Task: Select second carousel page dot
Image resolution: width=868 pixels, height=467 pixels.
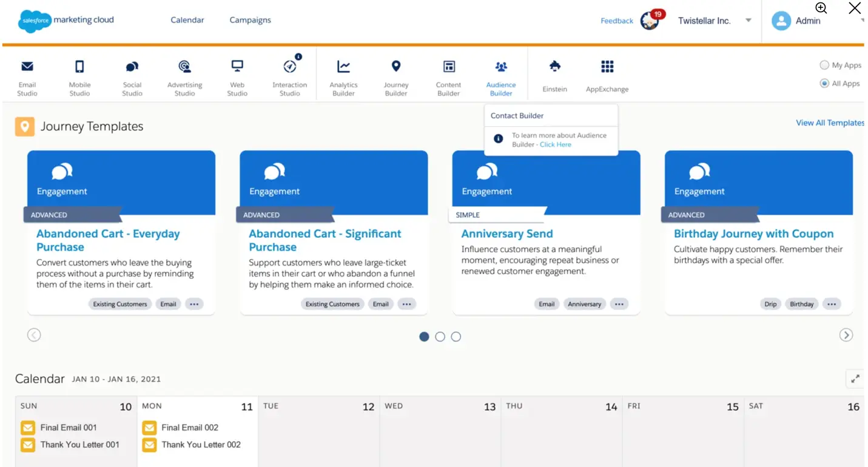Action: point(440,337)
